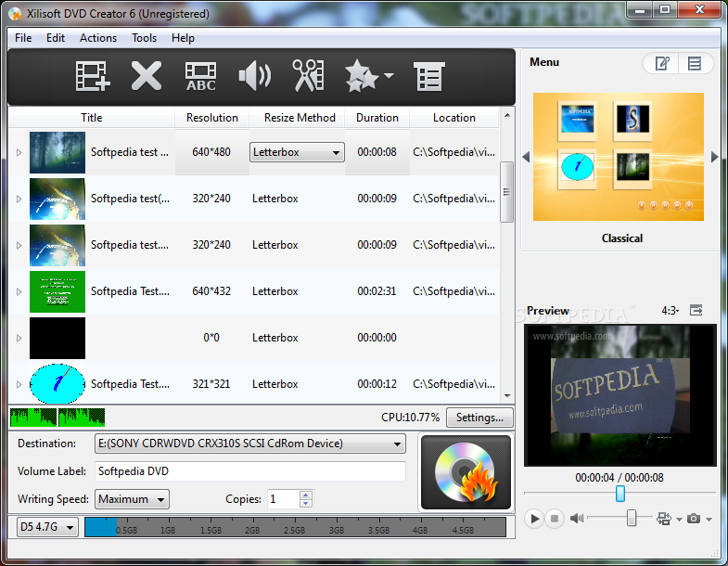Click the Duration column header
This screenshot has height=566, width=728.
click(x=377, y=118)
